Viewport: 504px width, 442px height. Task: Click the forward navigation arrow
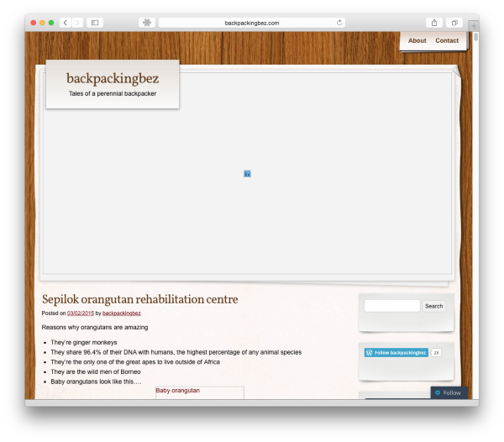(77, 23)
